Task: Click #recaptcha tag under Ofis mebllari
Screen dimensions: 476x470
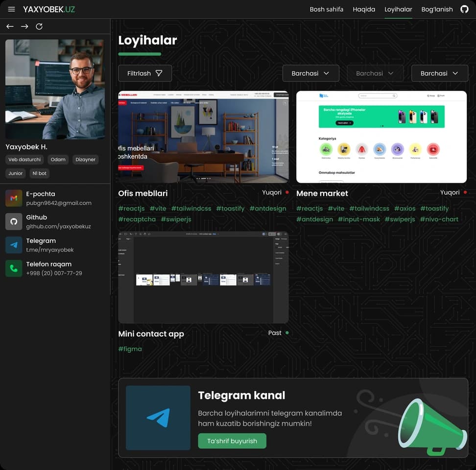Action: point(137,219)
